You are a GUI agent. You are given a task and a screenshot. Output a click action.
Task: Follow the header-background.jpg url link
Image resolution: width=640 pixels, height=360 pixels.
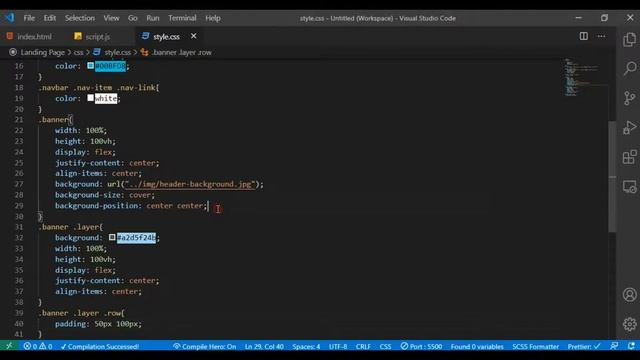pyautogui.click(x=190, y=184)
